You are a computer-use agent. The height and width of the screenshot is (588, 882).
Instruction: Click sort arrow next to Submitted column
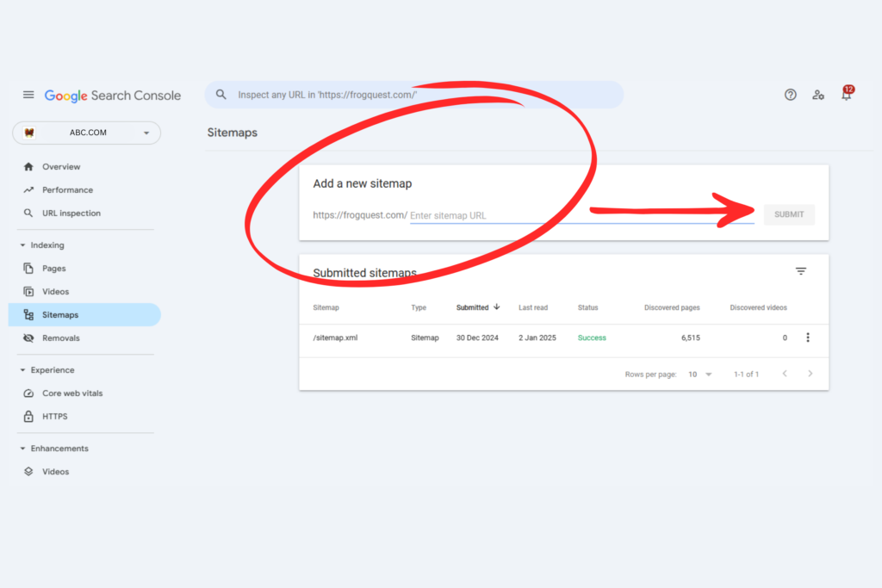coord(497,307)
